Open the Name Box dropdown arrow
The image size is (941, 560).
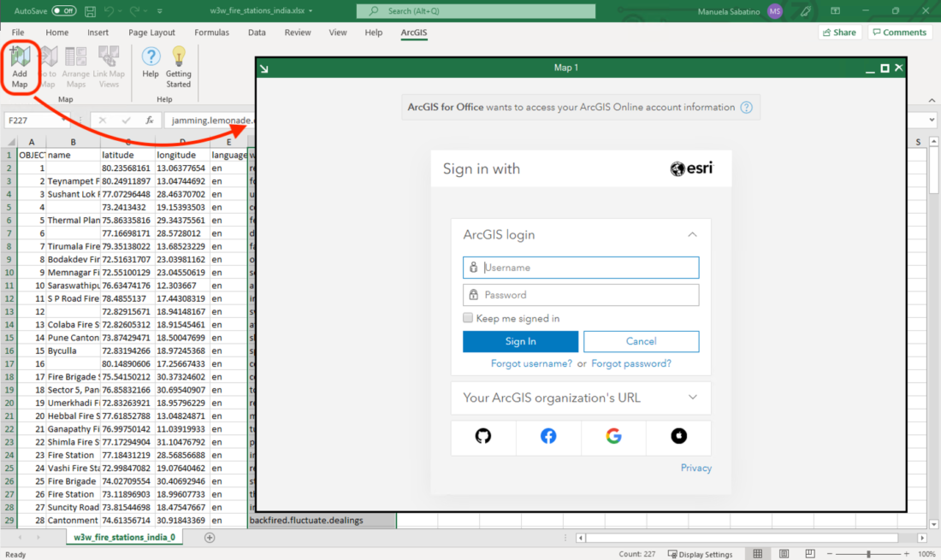[63, 120]
